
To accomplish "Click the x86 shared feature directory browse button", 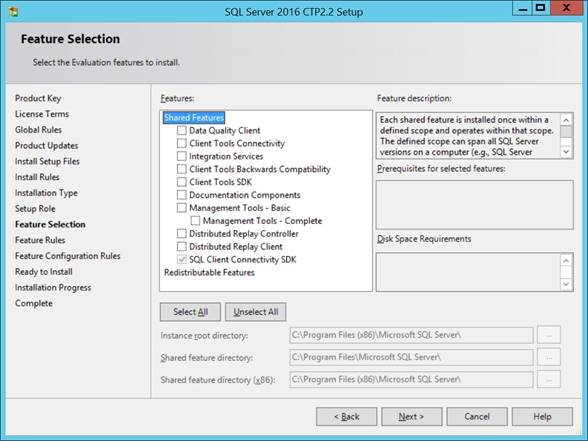I will coord(549,380).
